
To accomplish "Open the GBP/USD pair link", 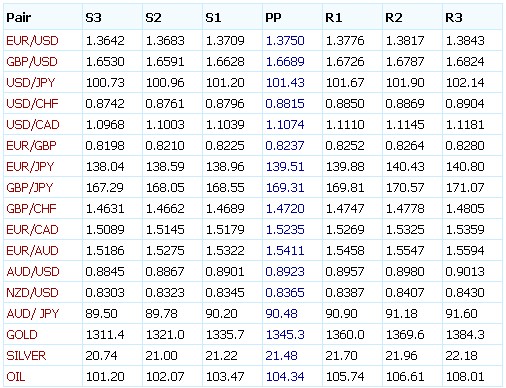I will pos(32,62).
